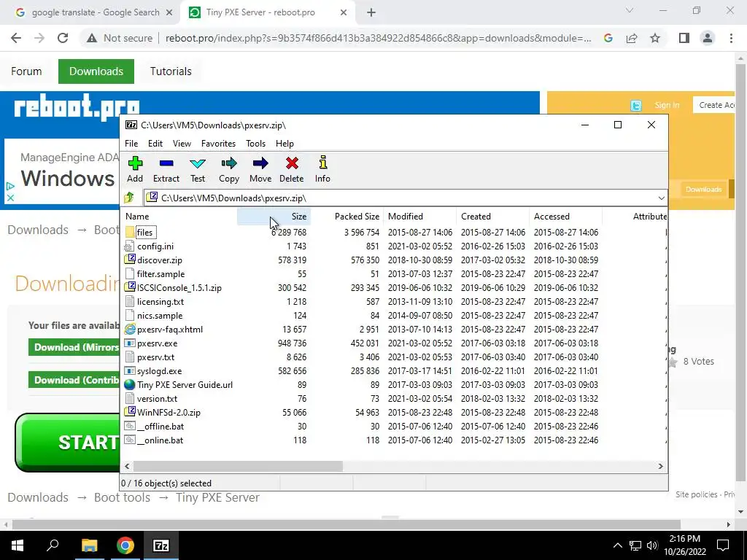The image size is (747, 560).
Task: Sort by the Packed Size column
Action: pos(347,216)
